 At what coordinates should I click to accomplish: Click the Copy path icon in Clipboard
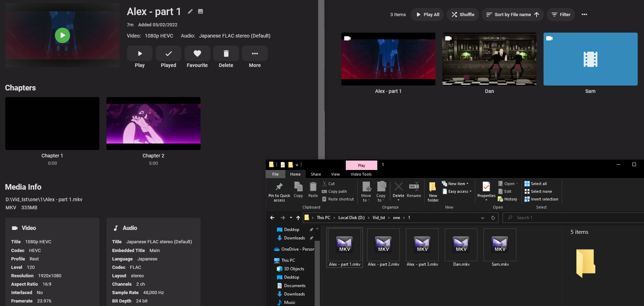click(324, 191)
